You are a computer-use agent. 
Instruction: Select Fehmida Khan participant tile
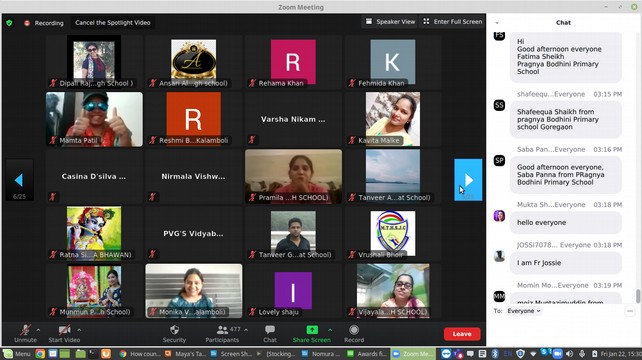pyautogui.click(x=393, y=62)
